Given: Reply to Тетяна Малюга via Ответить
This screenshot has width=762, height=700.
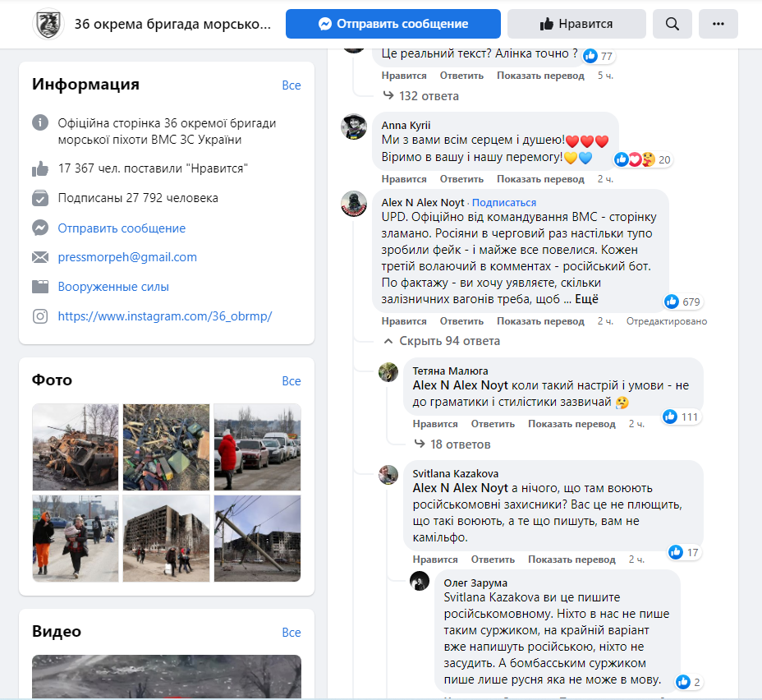Looking at the screenshot, I should click(493, 424).
